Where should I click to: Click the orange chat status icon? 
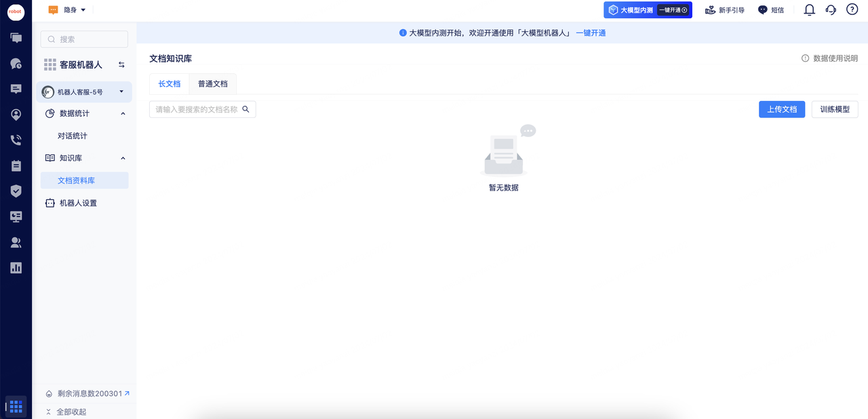coord(54,10)
